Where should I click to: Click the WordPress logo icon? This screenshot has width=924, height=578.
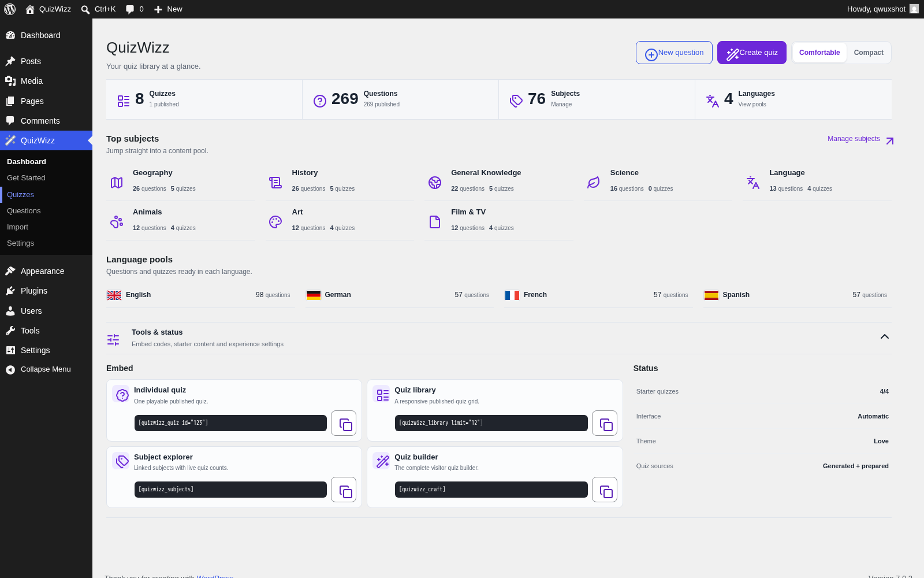tap(10, 9)
